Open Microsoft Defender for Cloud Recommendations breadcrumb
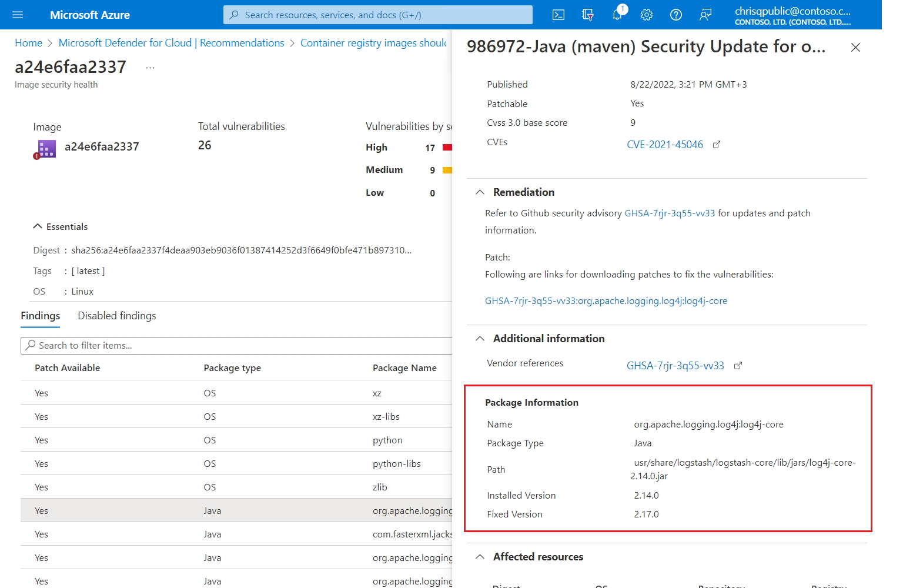 click(x=171, y=43)
